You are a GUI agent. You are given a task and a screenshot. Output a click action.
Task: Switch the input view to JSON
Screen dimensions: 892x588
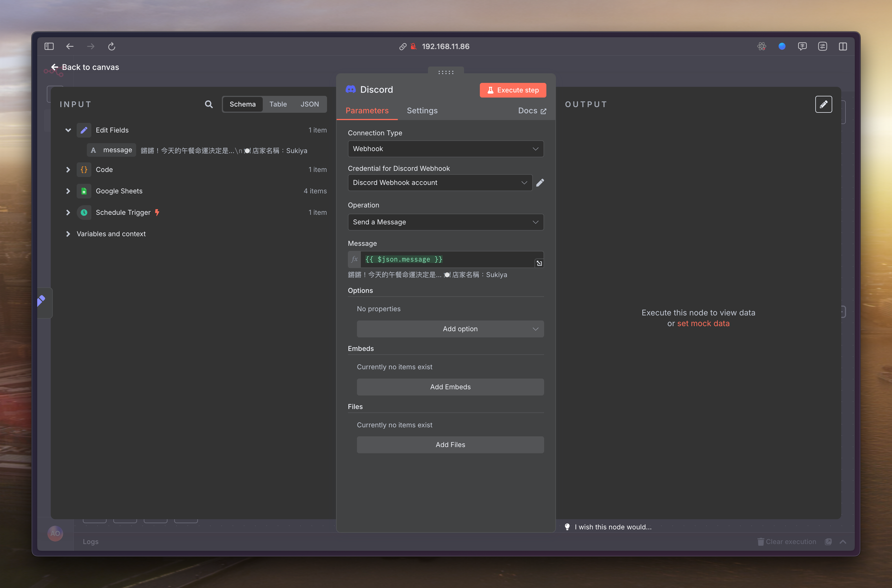309,104
